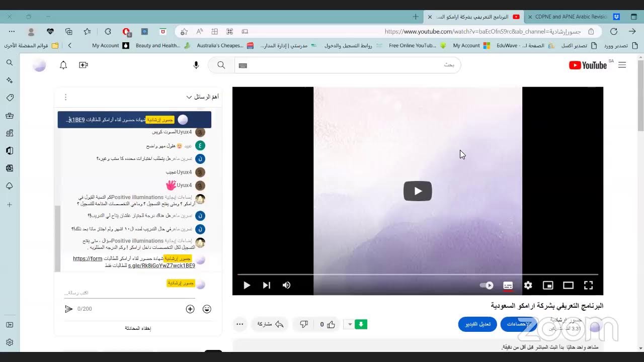Toggle the autoplay switch in the player
The height and width of the screenshot is (362, 644).
click(487, 285)
